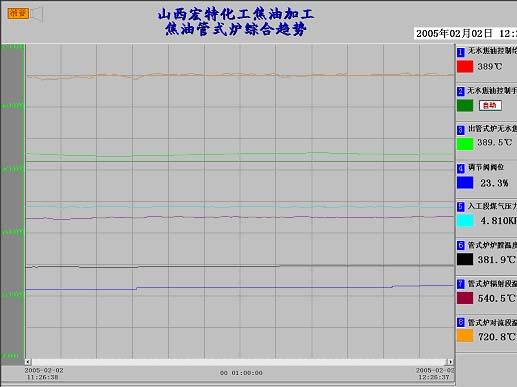Select the blue number 4 trend marker
The image size is (517, 387).
tap(461, 168)
